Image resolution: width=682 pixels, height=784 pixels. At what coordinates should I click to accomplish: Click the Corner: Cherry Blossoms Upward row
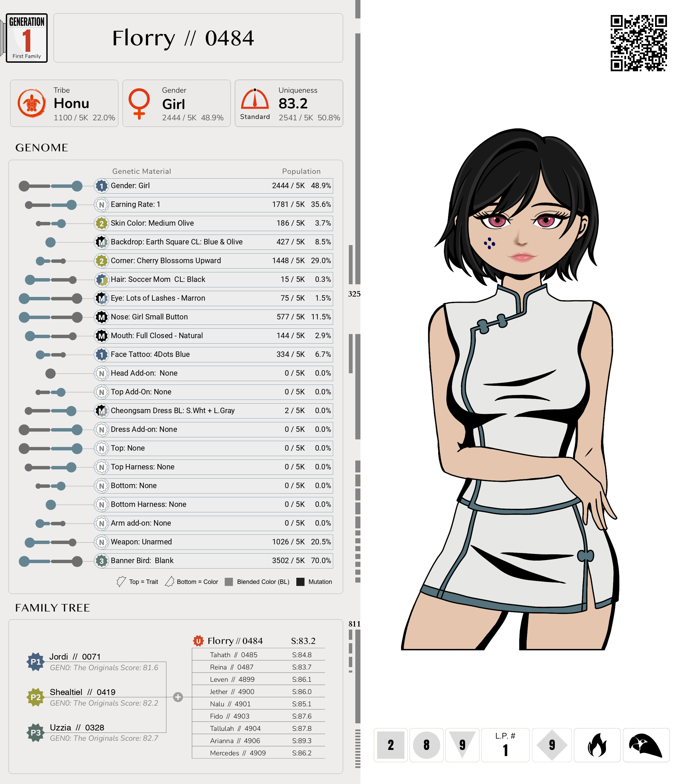pyautogui.click(x=213, y=261)
